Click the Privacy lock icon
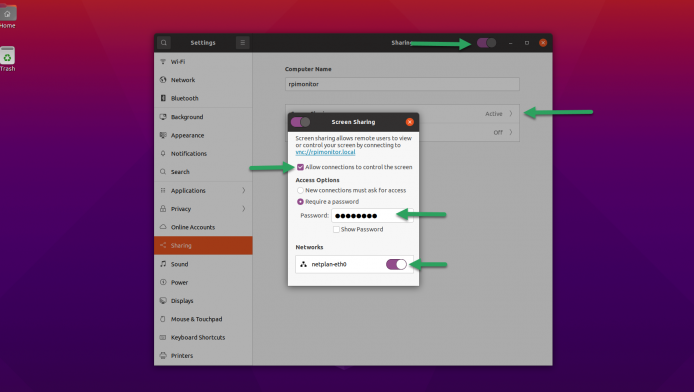This screenshot has height=392, width=694. tap(163, 208)
